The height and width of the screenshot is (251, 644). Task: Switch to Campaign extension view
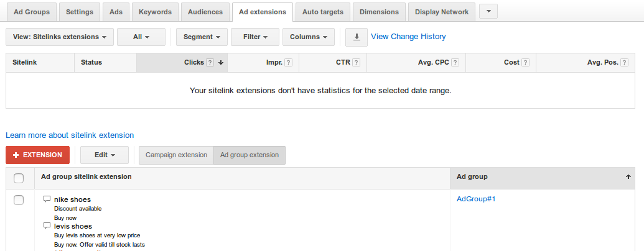click(x=176, y=155)
